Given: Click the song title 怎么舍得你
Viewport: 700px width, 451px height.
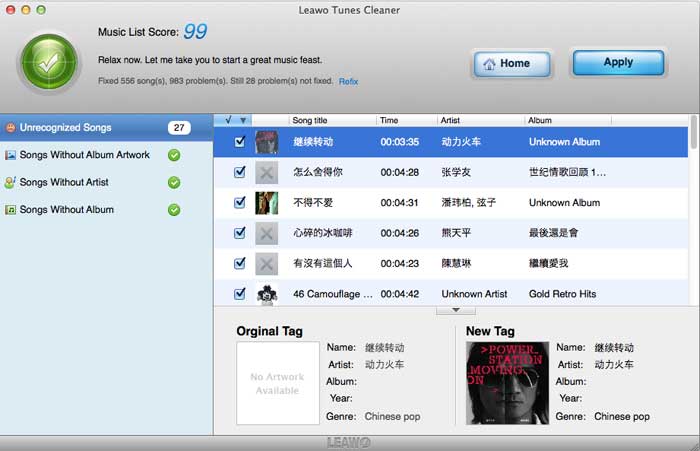Looking at the screenshot, I should [318, 172].
